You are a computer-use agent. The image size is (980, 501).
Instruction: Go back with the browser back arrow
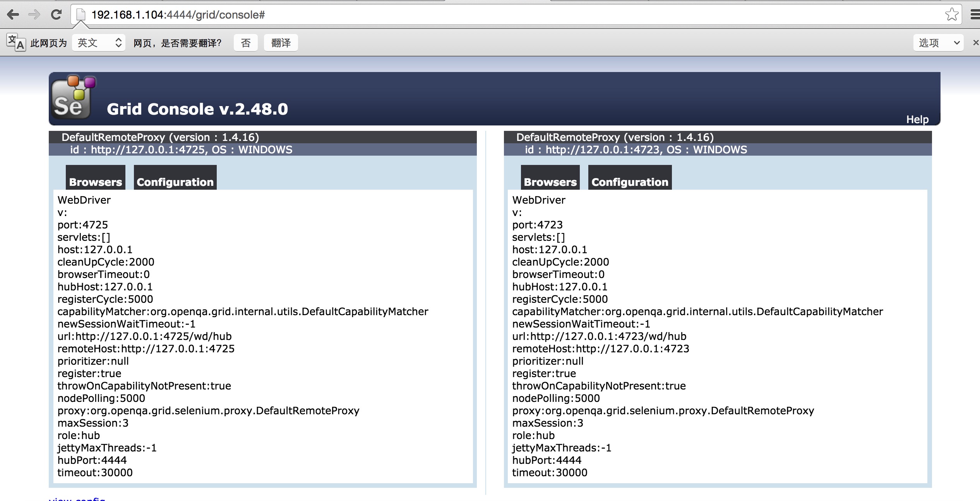coord(13,15)
